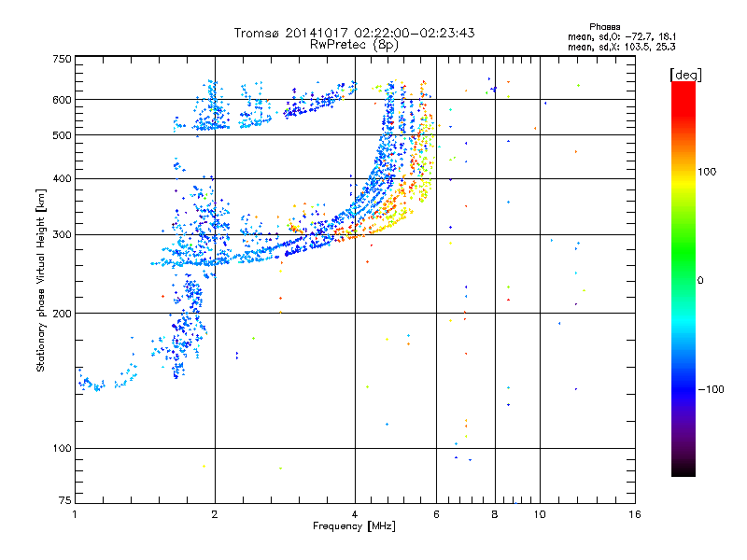Image resolution: width=747 pixels, height=560 pixels.
Task: Click the x-axis tick label "16"
Action: [x=635, y=514]
